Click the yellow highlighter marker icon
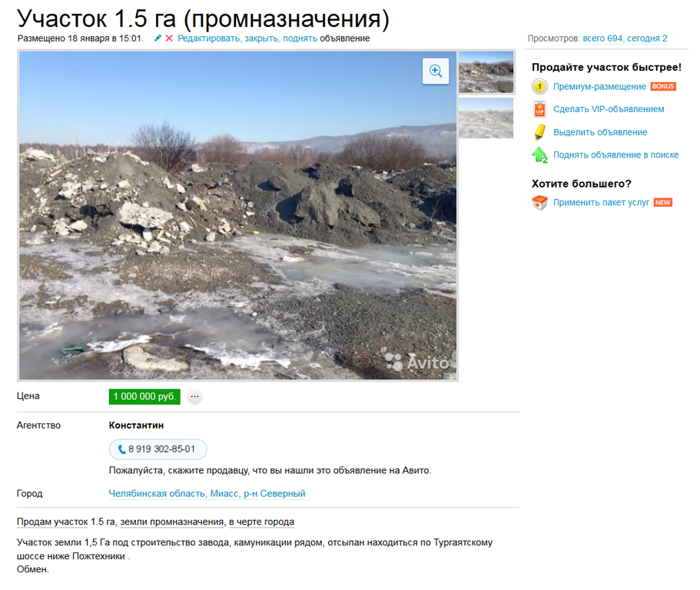The width and height of the screenshot is (700, 590). click(x=539, y=132)
